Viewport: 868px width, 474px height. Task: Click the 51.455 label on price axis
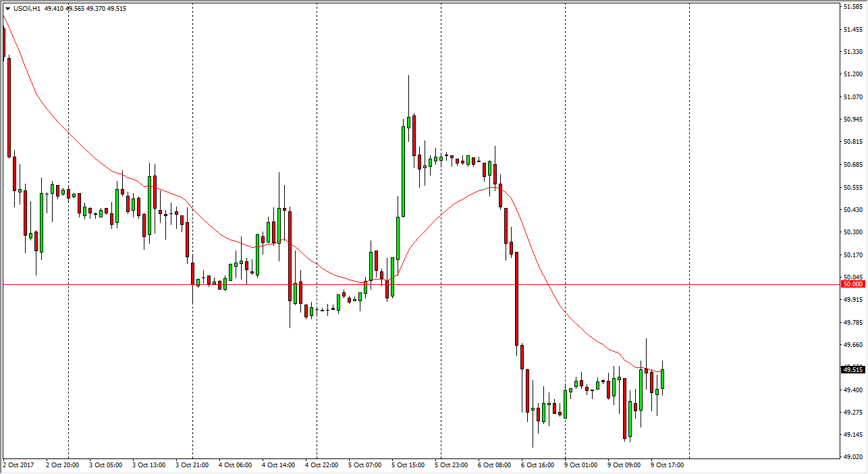click(x=853, y=30)
